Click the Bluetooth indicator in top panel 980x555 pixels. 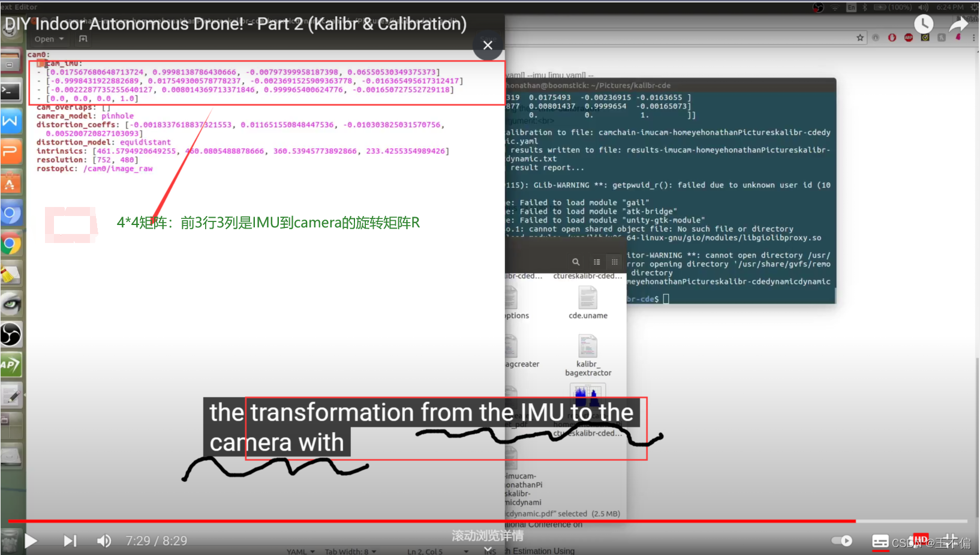point(865,7)
